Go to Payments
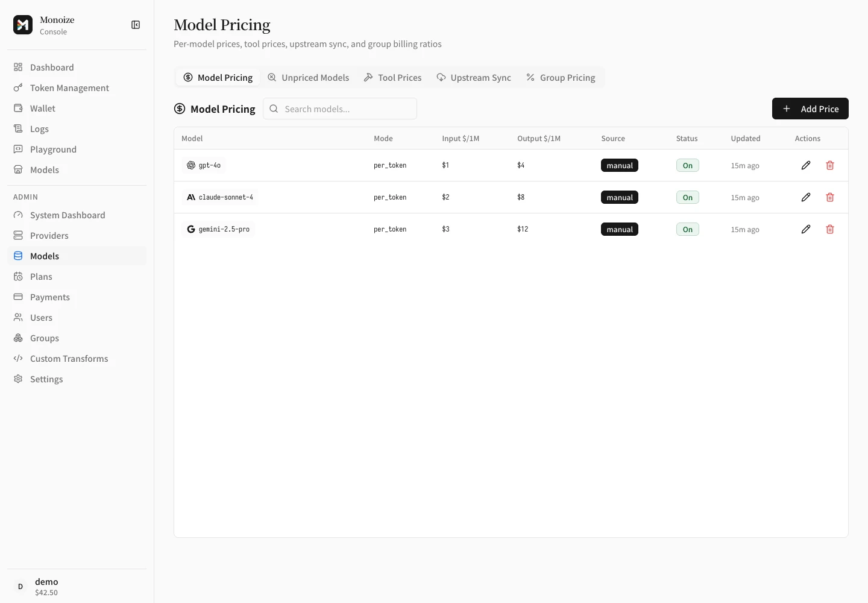This screenshot has height=603, width=868. tap(77, 297)
